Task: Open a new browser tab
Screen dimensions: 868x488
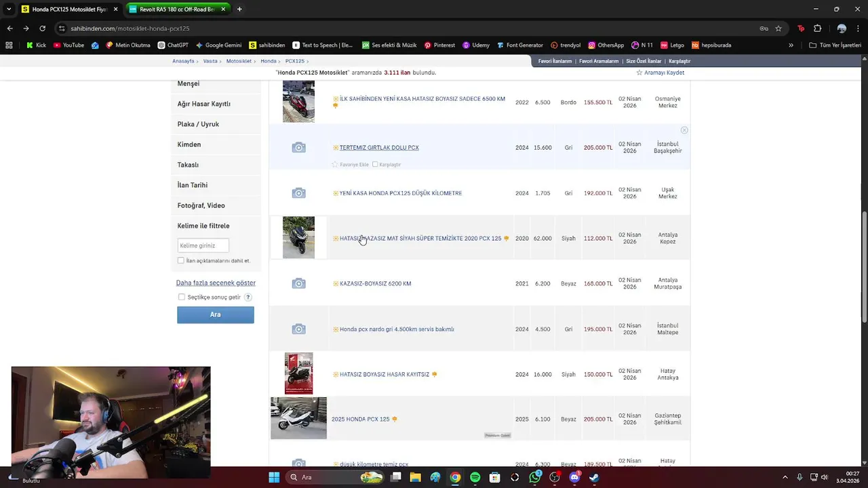Action: click(x=239, y=9)
